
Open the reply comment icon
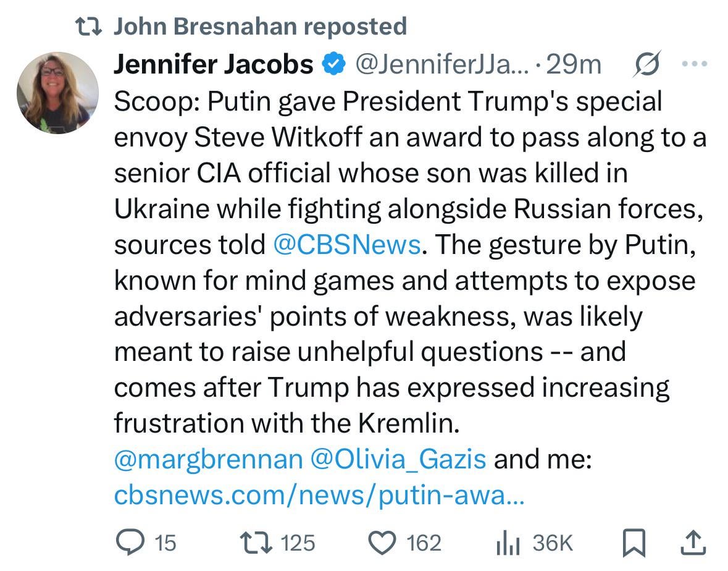click(130, 542)
